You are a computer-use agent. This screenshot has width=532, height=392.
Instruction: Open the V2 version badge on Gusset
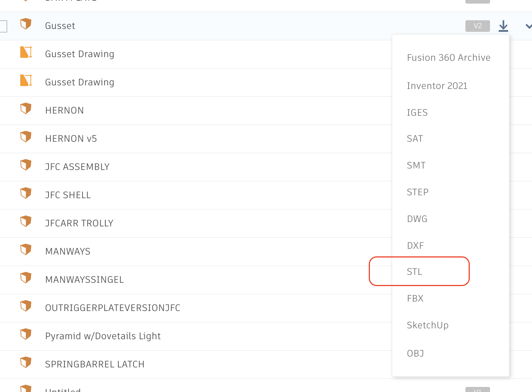pyautogui.click(x=477, y=26)
